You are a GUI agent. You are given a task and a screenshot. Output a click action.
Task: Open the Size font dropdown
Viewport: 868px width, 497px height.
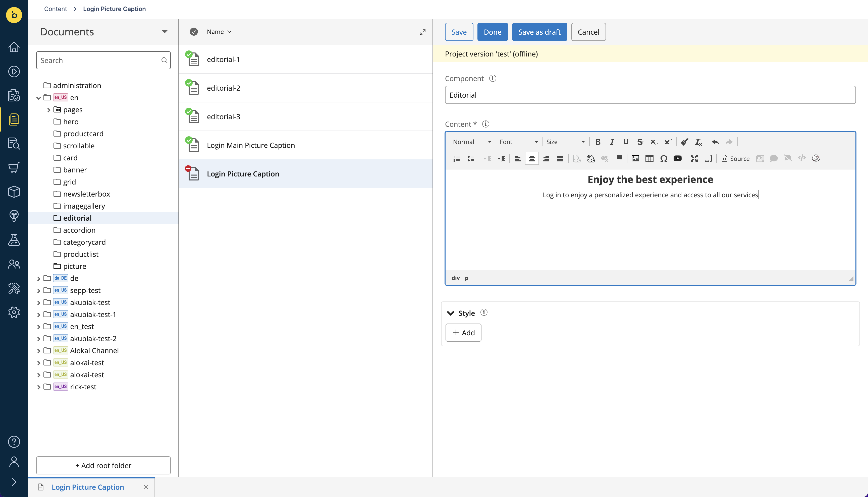point(565,142)
